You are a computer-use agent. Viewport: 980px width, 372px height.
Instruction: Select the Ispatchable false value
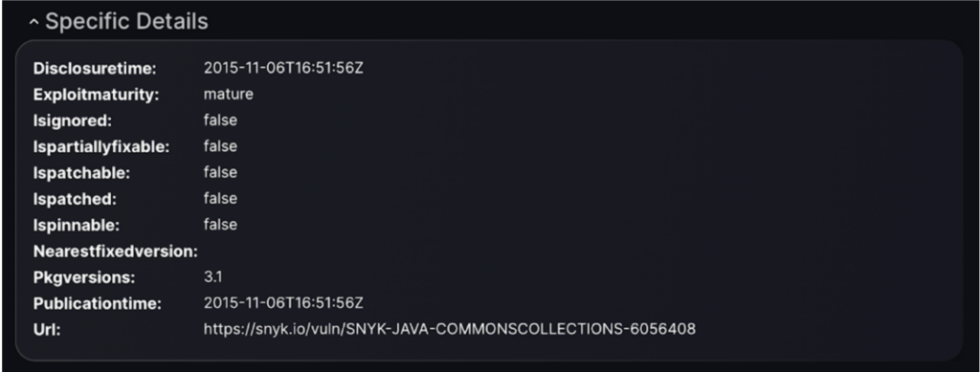220,172
